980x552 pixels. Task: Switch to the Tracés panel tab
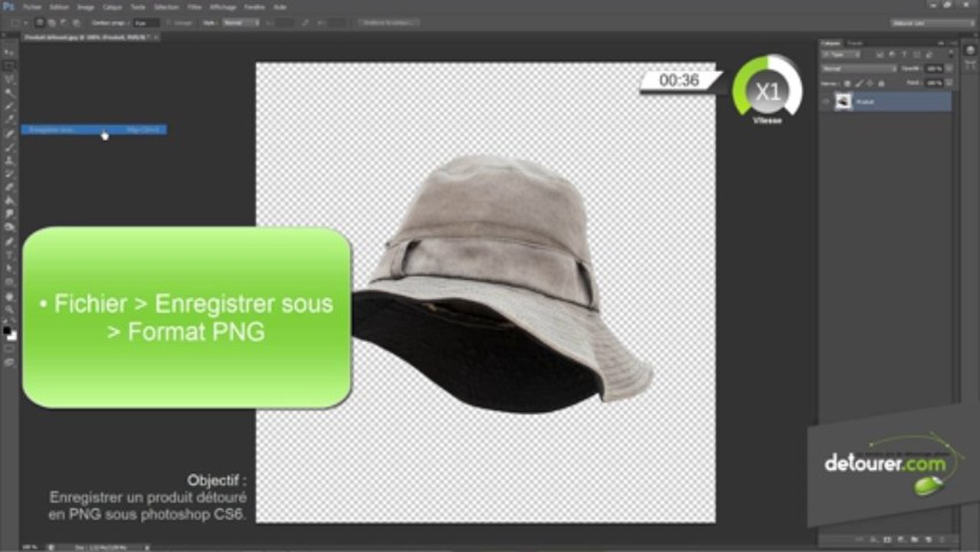click(x=855, y=43)
